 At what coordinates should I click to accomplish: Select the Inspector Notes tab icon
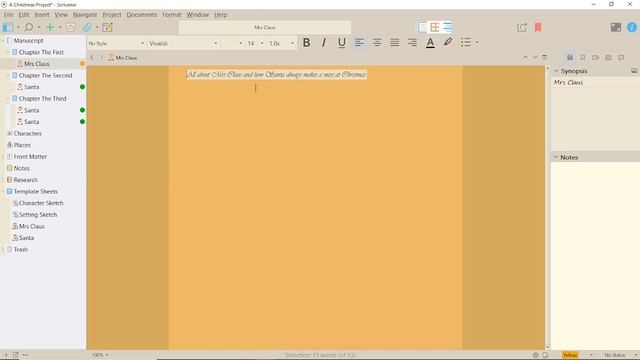tap(570, 58)
